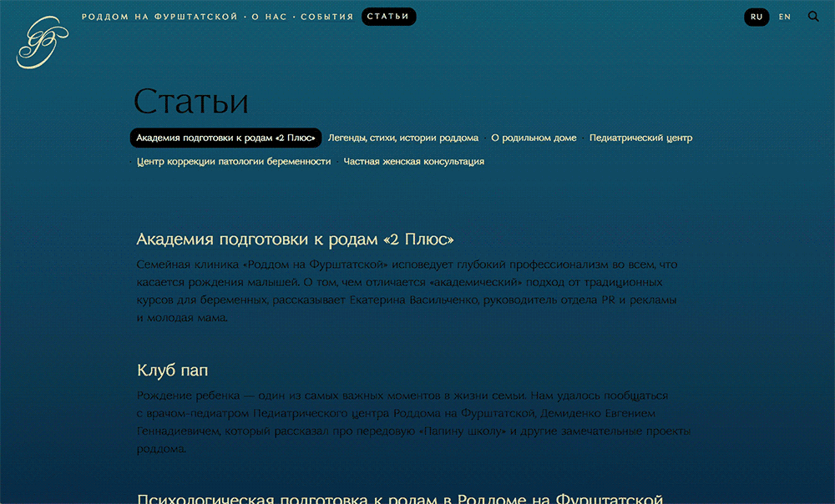Click the clinic monogram logo
Viewport: 835px width, 504px height.
point(42,43)
